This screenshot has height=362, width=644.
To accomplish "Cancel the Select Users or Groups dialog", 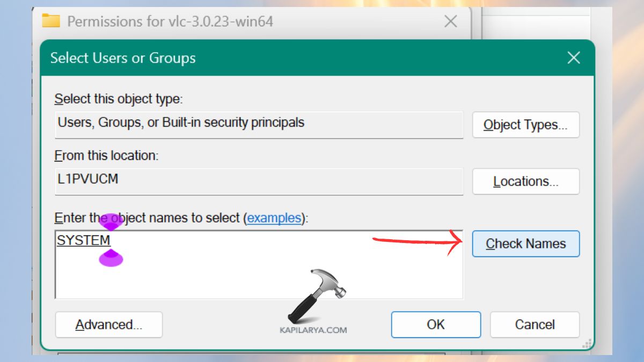I will 535,324.
